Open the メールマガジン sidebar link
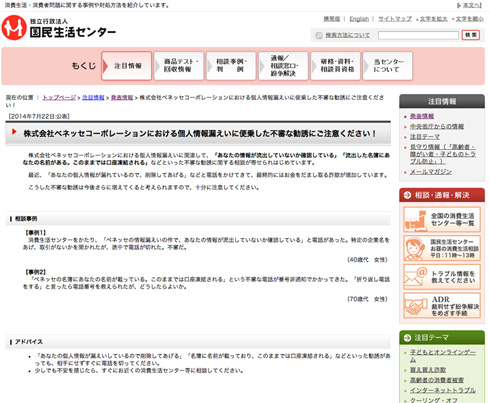Image resolution: width=490 pixels, height=403 pixels. coord(431,172)
